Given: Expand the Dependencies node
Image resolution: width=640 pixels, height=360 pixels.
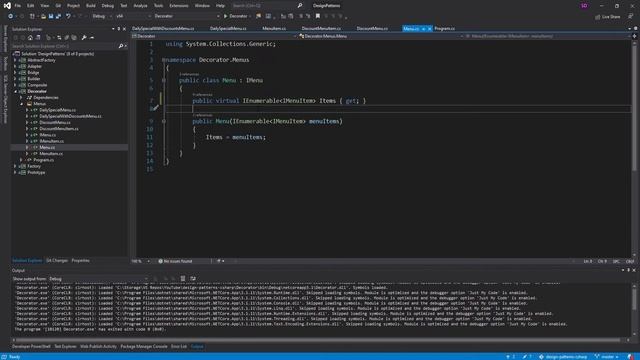Looking at the screenshot, I should (x=21, y=98).
